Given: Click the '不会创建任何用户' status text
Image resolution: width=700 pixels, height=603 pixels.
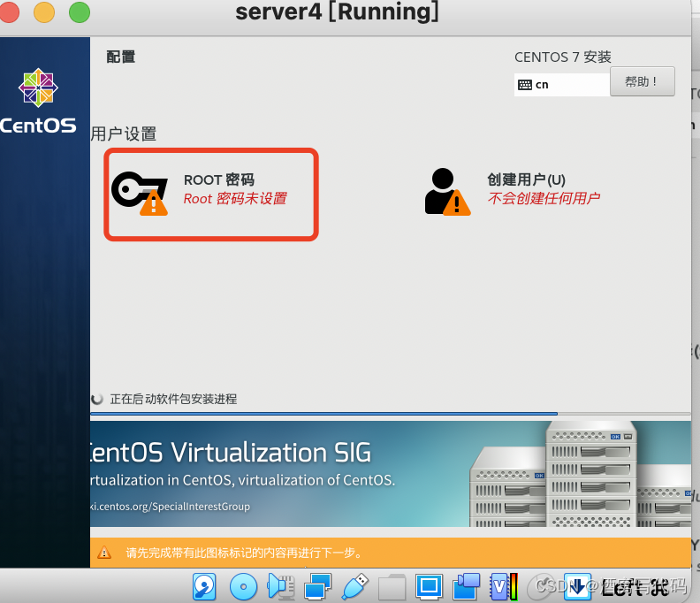Looking at the screenshot, I should [544, 198].
